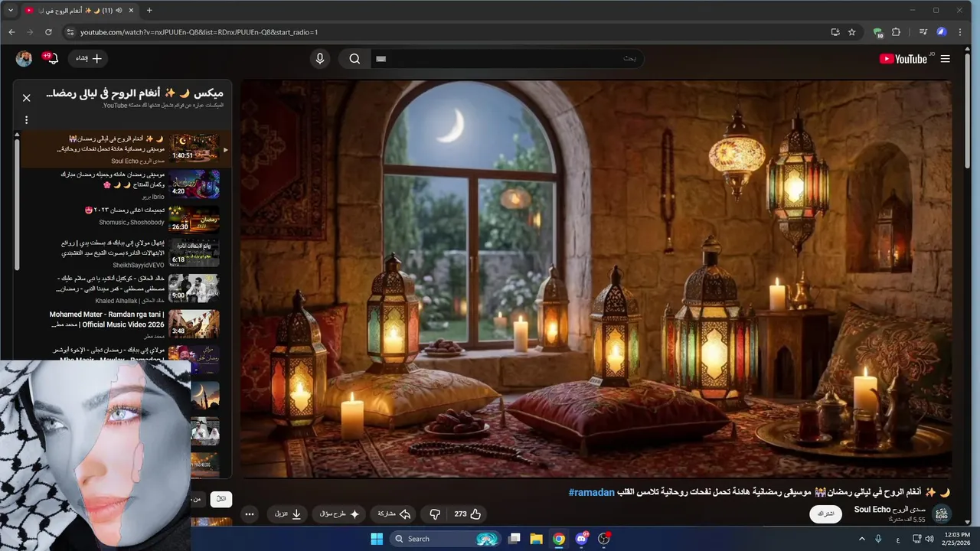Subscribe to the Soul Echo channel

(825, 514)
